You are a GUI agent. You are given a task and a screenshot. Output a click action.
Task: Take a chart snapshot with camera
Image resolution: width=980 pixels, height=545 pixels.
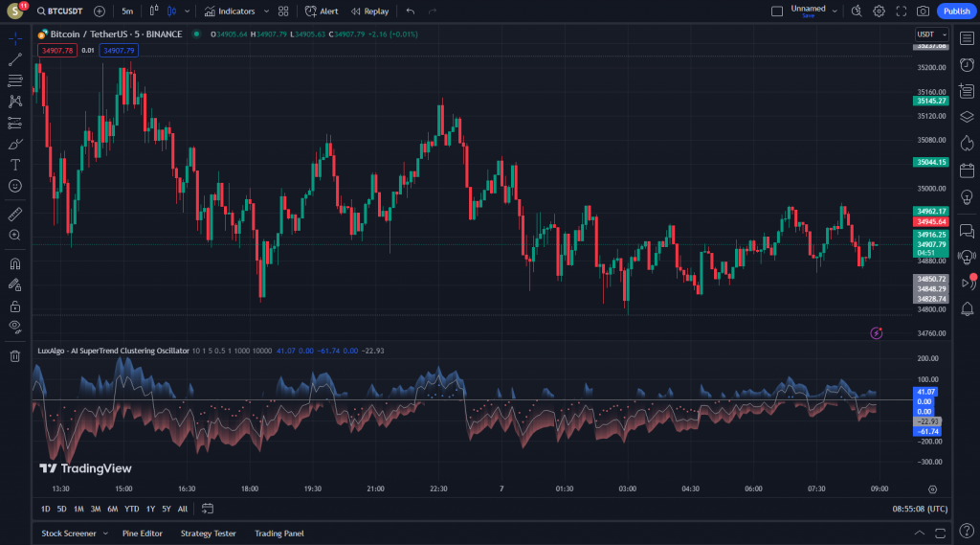pos(923,11)
